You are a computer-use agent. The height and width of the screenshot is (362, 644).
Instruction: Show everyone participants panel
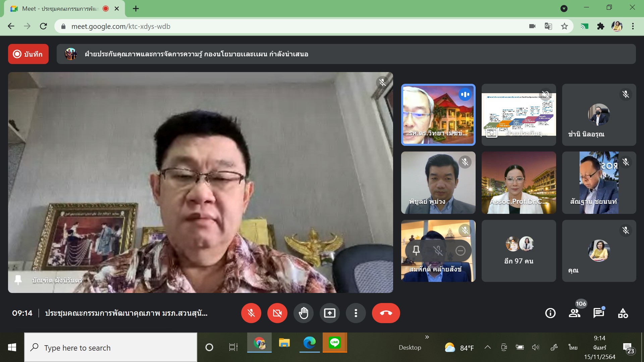[x=575, y=313]
